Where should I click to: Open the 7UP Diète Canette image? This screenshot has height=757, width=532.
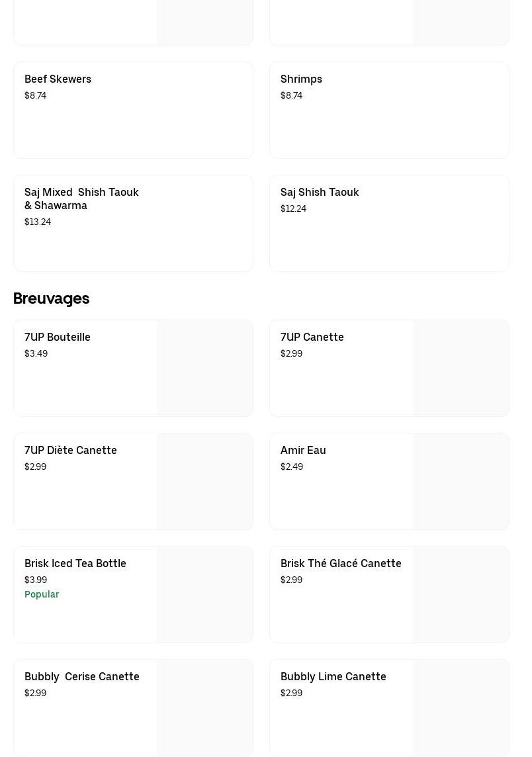click(x=204, y=482)
